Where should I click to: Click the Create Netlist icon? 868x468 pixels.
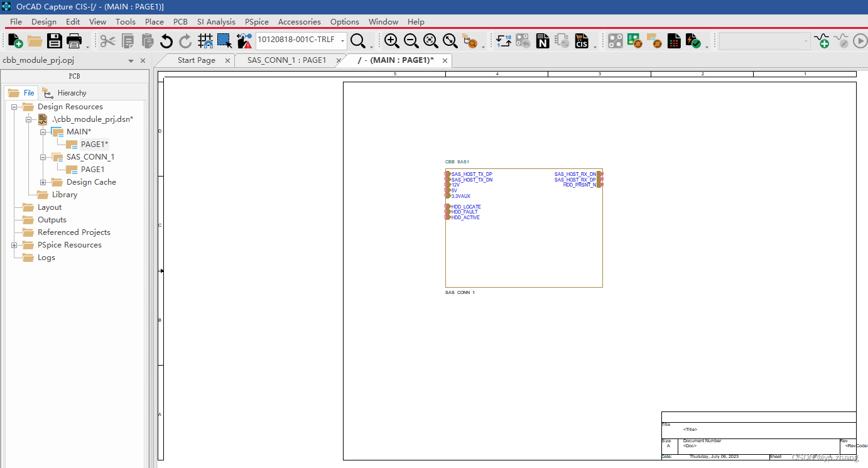pyautogui.click(x=543, y=41)
